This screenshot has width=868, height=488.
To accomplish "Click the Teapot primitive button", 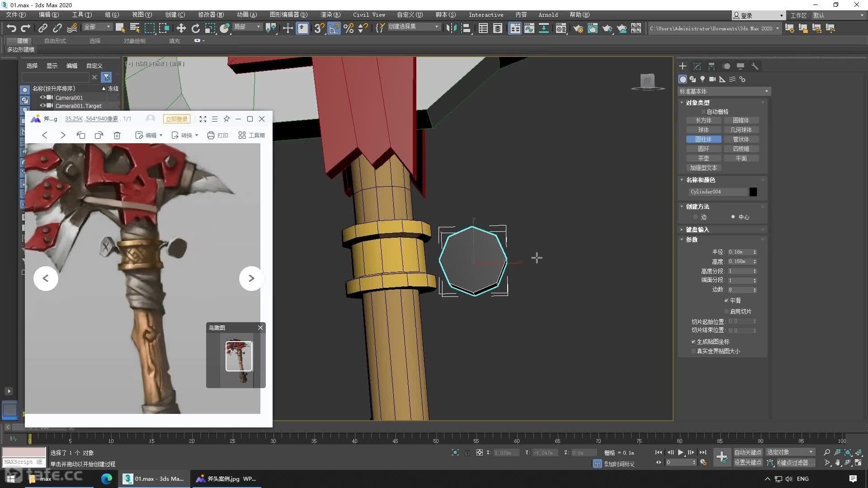I will click(x=703, y=158).
